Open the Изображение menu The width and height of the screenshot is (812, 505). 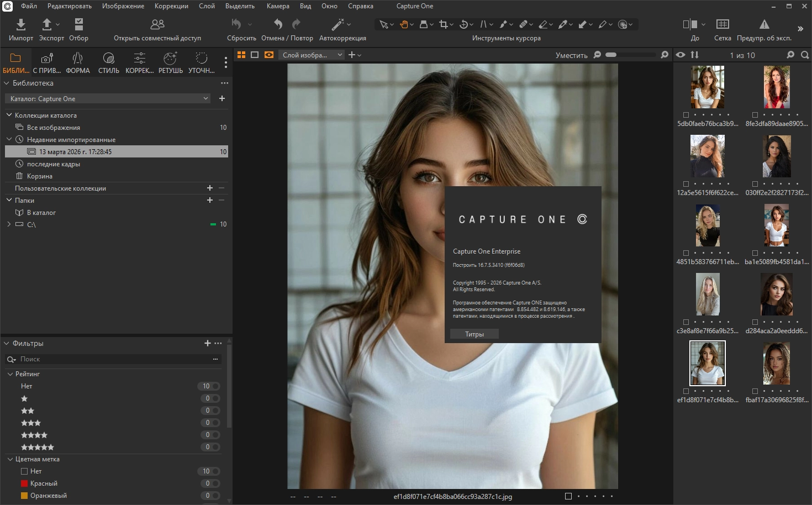[123, 6]
